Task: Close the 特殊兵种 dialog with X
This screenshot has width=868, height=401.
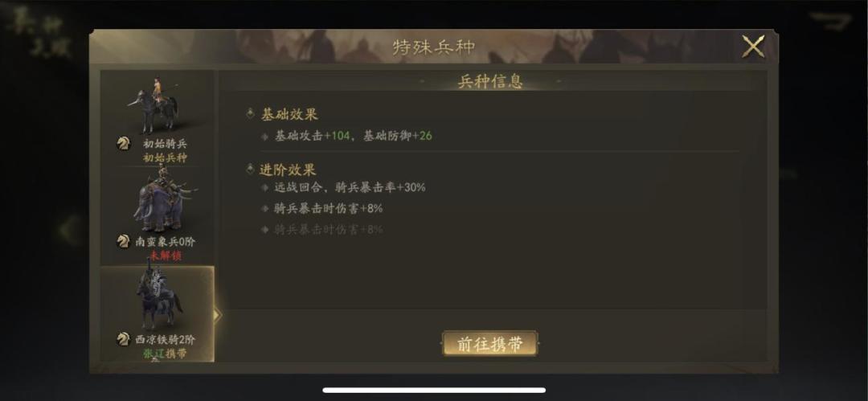Action: click(753, 47)
